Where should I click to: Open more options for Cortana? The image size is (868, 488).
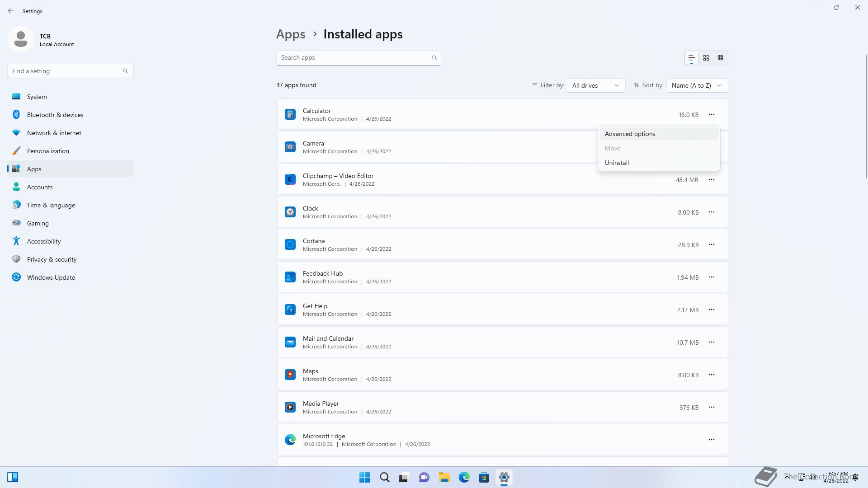point(712,244)
